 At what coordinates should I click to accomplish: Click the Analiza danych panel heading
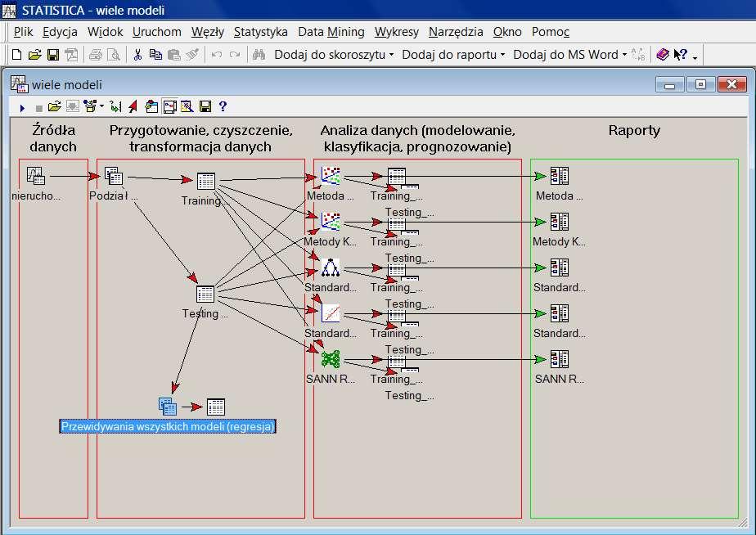[417, 138]
